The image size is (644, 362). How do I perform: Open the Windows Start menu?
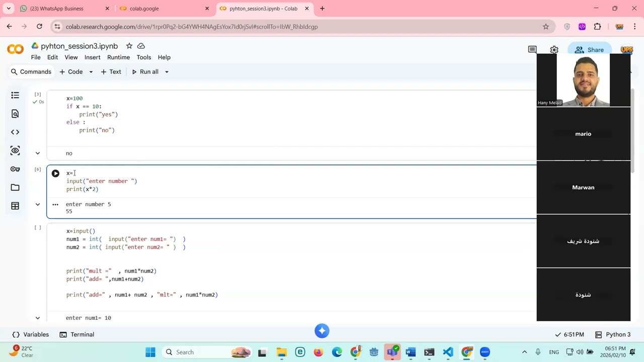pyautogui.click(x=150, y=352)
